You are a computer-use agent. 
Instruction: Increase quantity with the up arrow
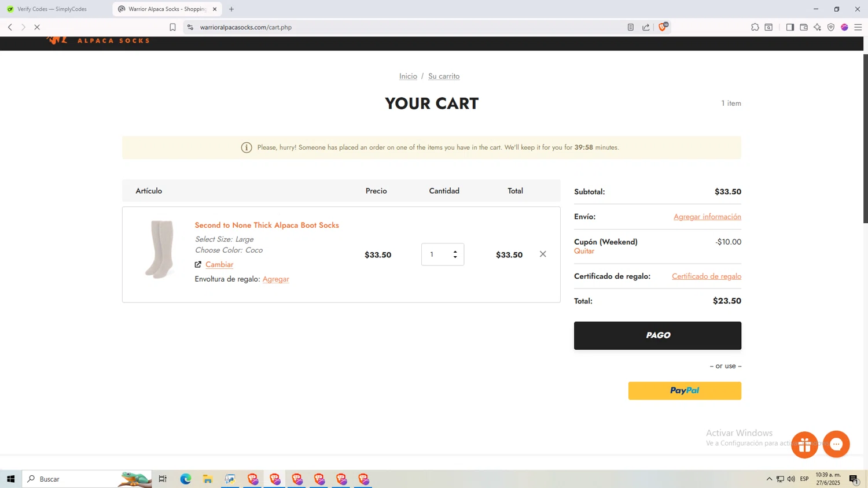point(455,252)
